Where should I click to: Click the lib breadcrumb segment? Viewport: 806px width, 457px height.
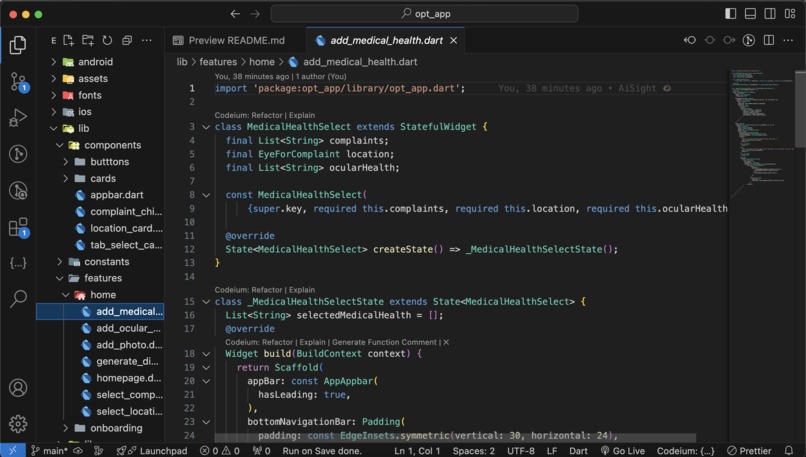point(182,62)
